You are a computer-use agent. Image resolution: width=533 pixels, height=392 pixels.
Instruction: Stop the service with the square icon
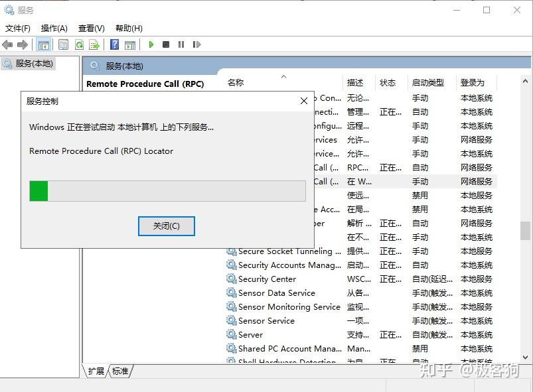tap(166, 44)
